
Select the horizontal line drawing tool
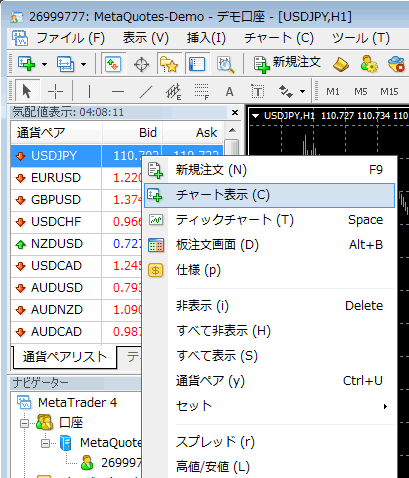(x=118, y=91)
